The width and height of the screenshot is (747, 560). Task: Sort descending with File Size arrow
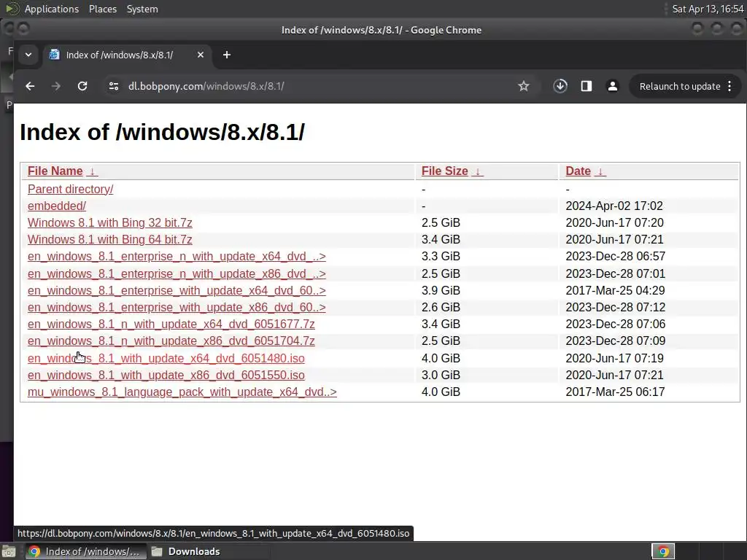coord(478,171)
